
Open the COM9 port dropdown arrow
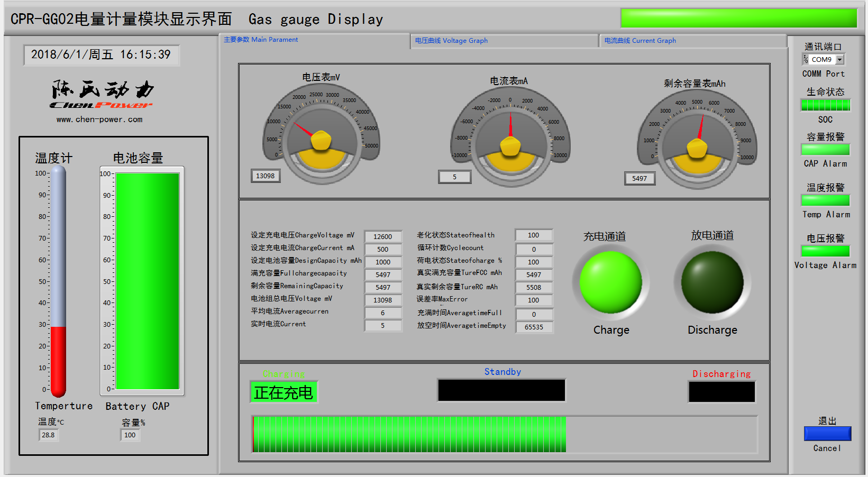click(x=839, y=60)
